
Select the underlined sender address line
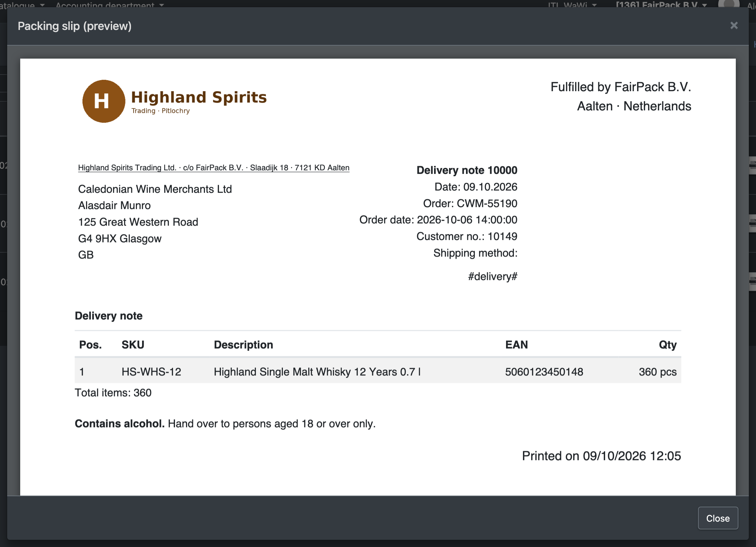point(214,168)
